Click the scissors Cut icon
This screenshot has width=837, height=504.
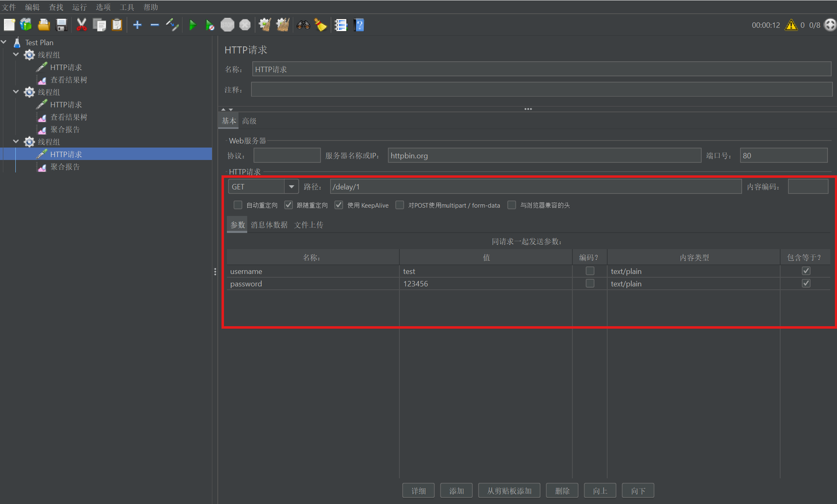click(81, 25)
